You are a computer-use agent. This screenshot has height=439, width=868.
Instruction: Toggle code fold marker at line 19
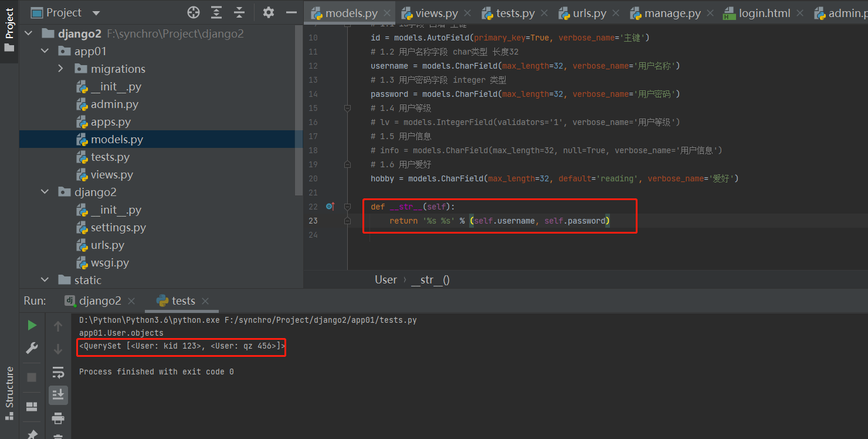click(x=347, y=164)
